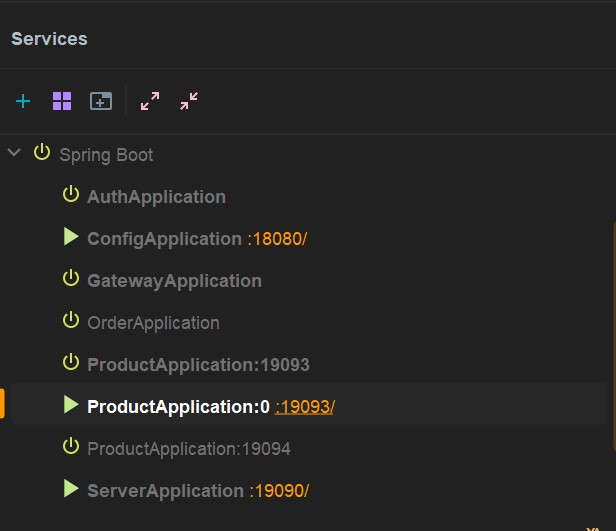Click the Add Service plus icon
616x531 pixels.
(23, 101)
